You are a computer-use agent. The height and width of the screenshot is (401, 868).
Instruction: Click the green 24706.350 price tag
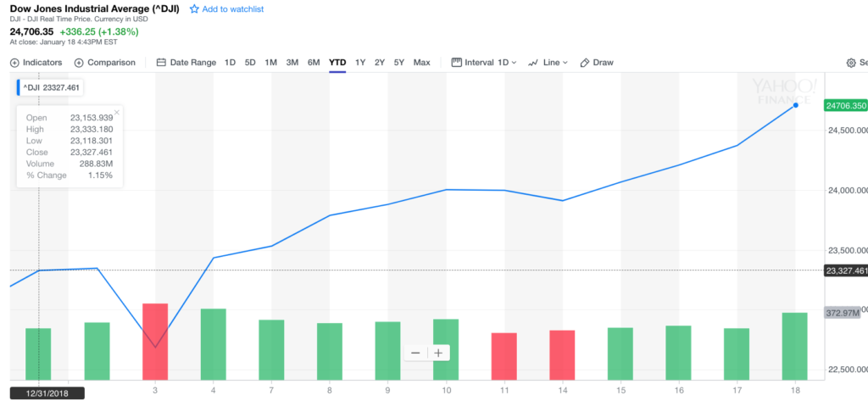coord(845,104)
